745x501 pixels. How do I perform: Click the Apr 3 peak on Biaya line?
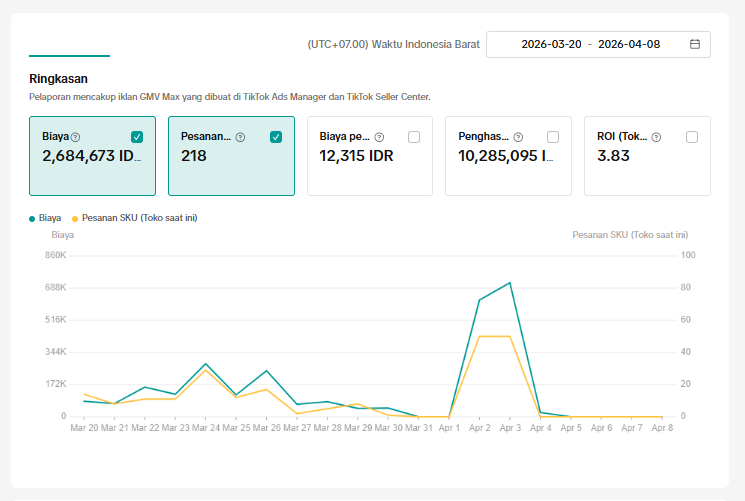[510, 283]
